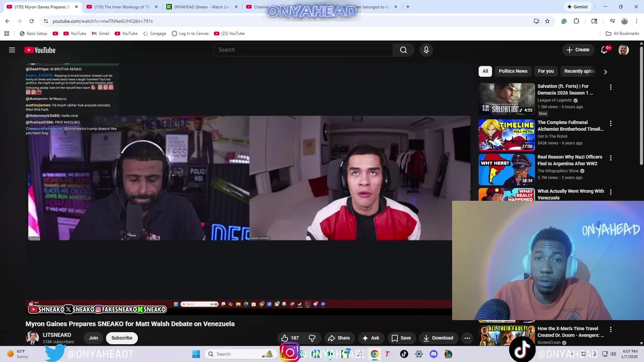Download this video
Image resolution: width=644 pixels, height=362 pixels.
[x=438, y=338]
